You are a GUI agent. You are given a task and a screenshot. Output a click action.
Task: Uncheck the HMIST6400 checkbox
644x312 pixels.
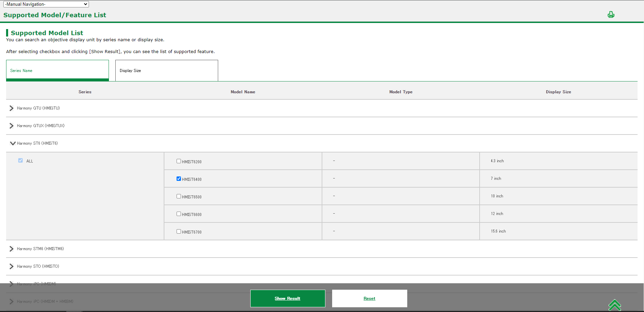click(x=179, y=179)
